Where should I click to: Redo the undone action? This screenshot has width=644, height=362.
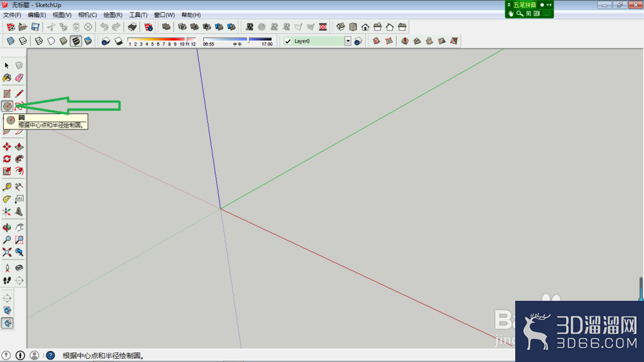[117, 27]
